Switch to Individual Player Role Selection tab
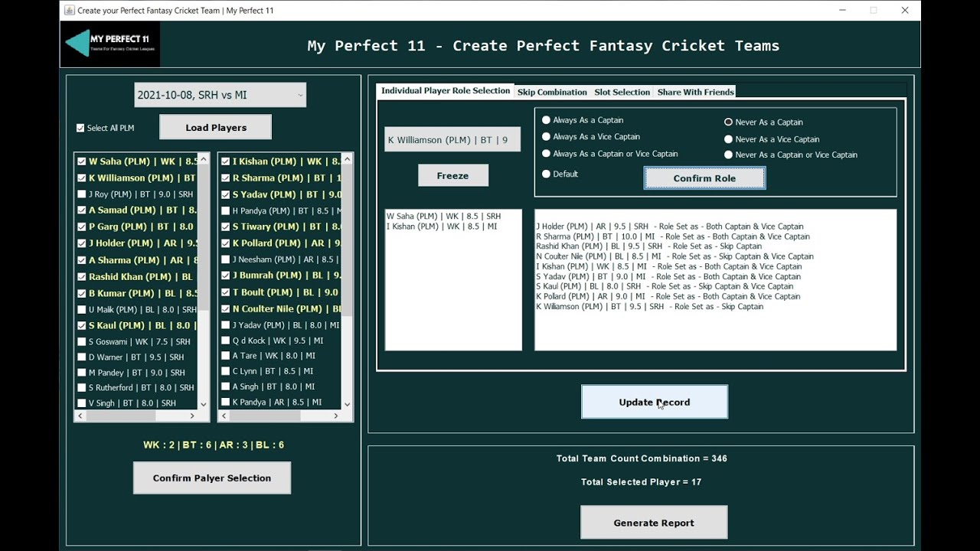 [446, 91]
